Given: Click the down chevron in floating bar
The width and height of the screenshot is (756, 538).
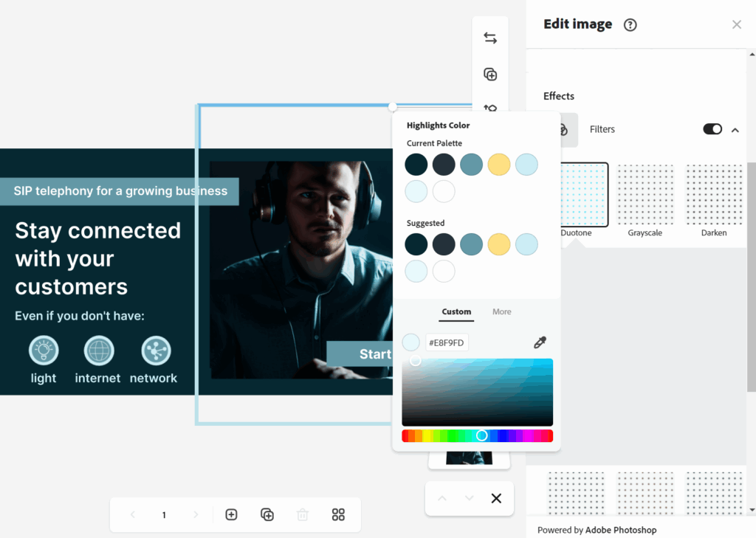Looking at the screenshot, I should click(469, 498).
